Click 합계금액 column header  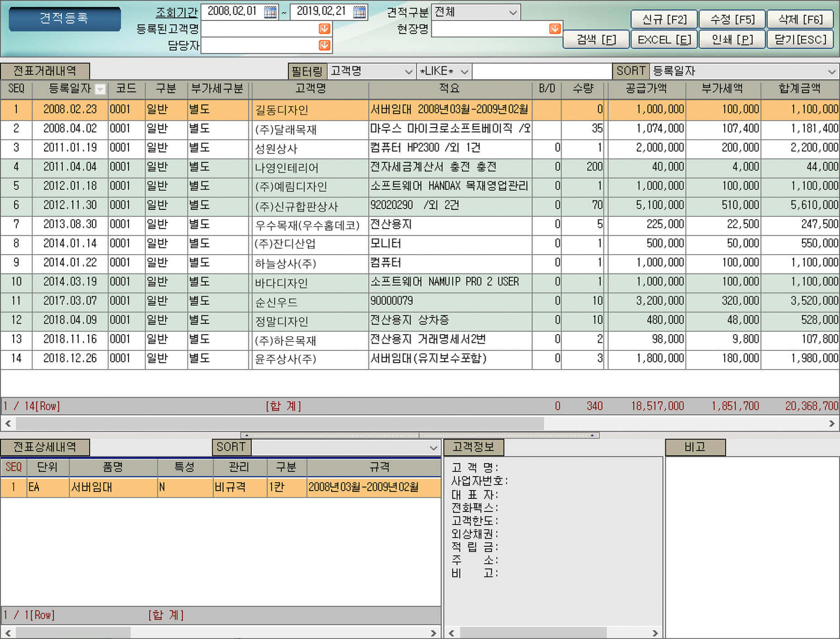pyautogui.click(x=800, y=89)
